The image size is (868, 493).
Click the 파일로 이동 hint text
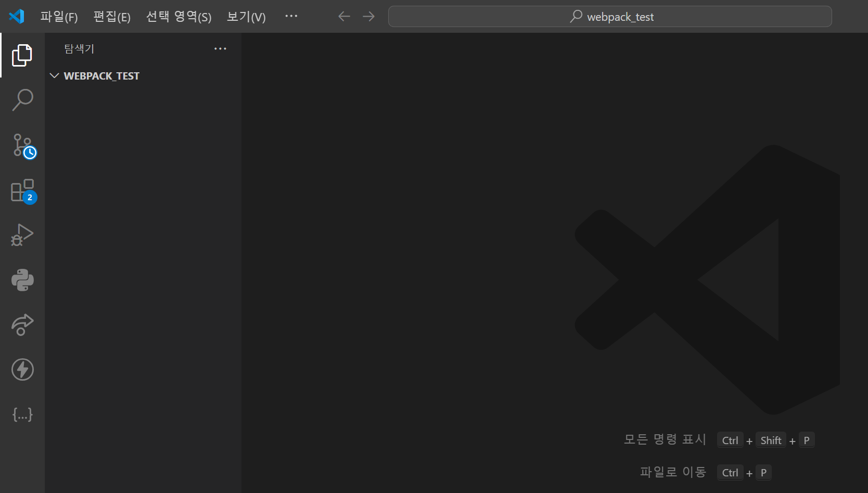pos(673,472)
